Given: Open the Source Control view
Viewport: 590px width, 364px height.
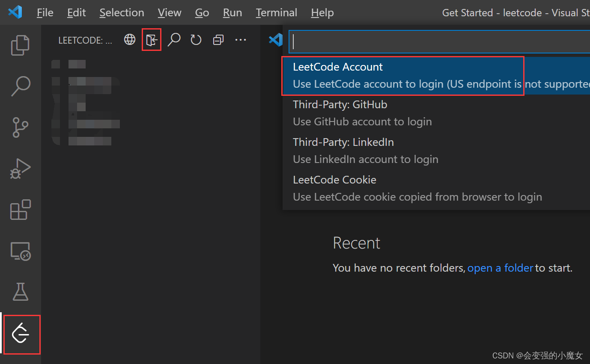Looking at the screenshot, I should click(x=20, y=127).
